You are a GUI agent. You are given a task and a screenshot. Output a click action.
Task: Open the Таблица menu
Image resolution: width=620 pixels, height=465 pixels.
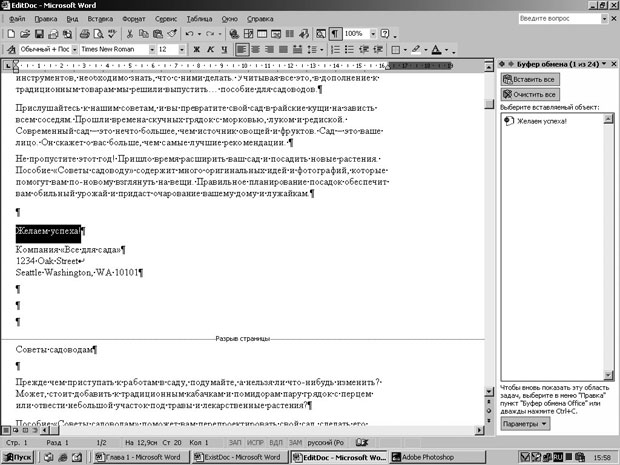point(199,19)
